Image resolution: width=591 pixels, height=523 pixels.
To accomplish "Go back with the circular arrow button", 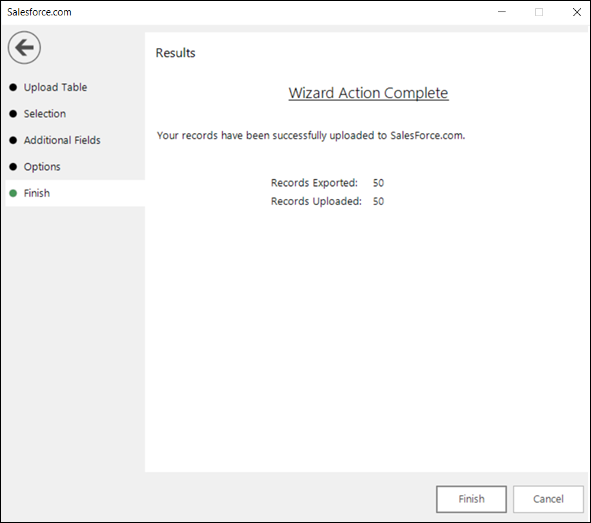I will point(24,47).
